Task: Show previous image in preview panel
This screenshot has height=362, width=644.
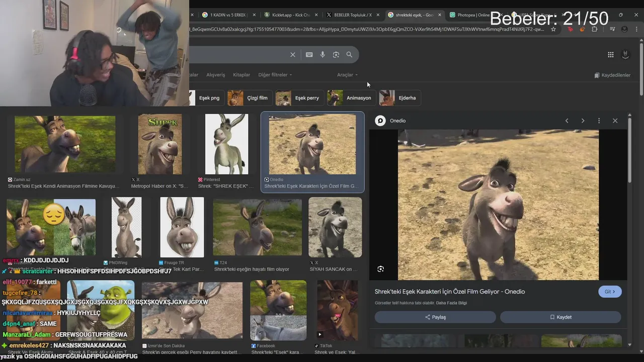Action: point(567,121)
